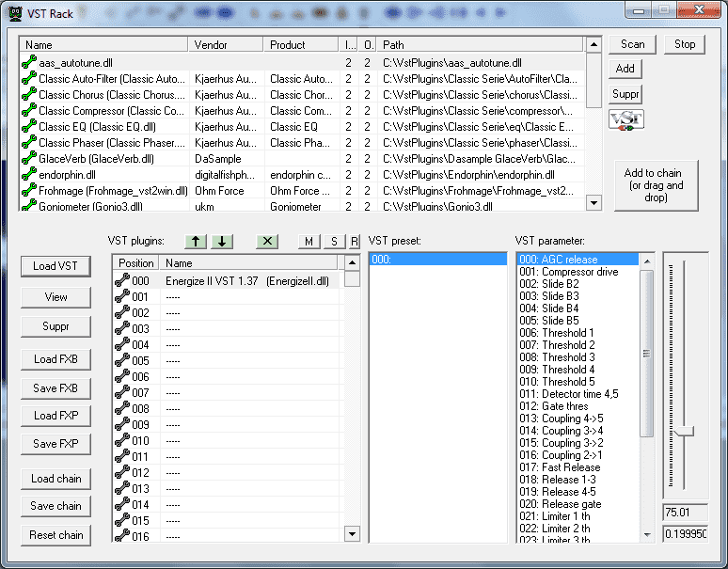Select Energize II VST 1.37 chain entry
Viewport: 728px width, 569px height.
[228, 281]
